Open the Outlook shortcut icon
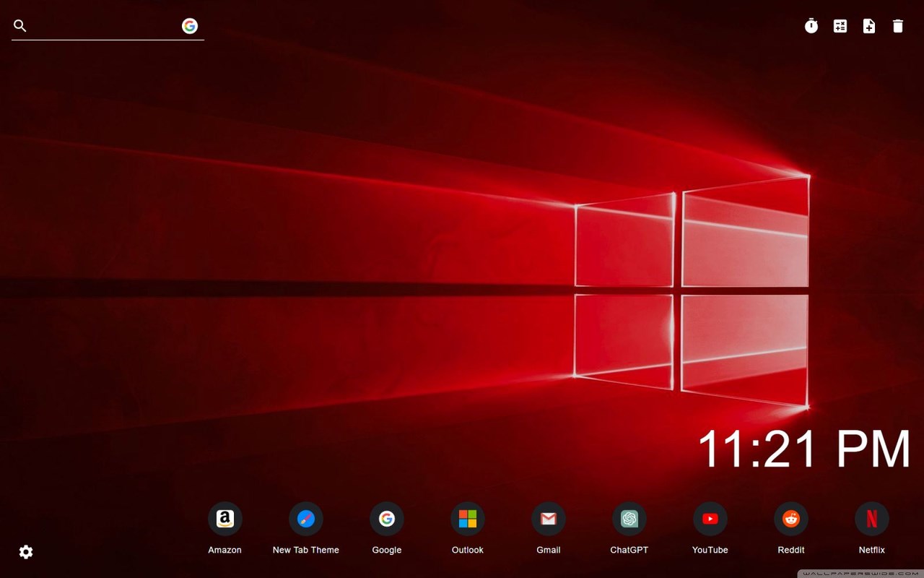 click(468, 519)
